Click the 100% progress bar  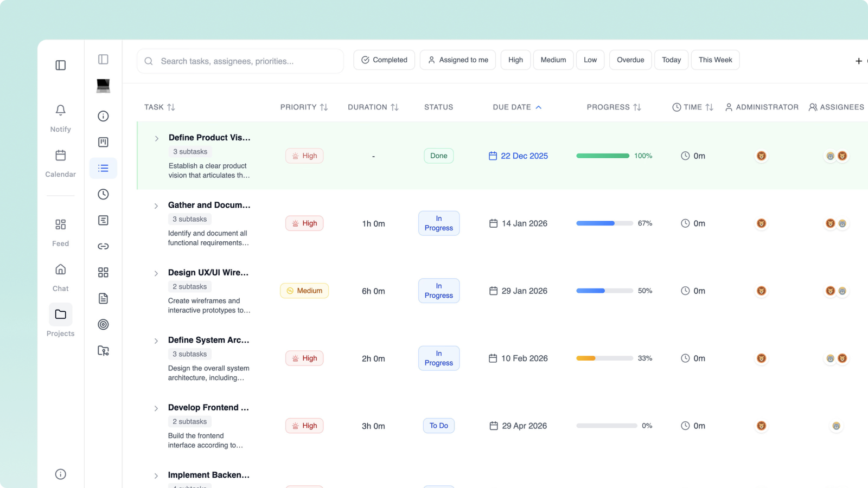(x=603, y=156)
